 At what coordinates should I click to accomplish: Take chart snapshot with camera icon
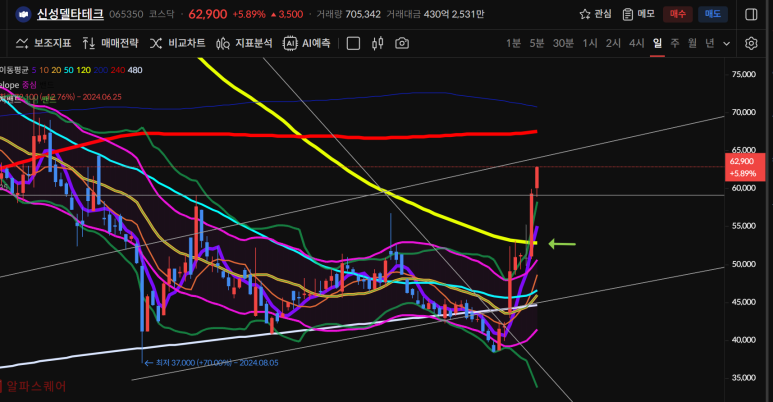pyautogui.click(x=402, y=43)
